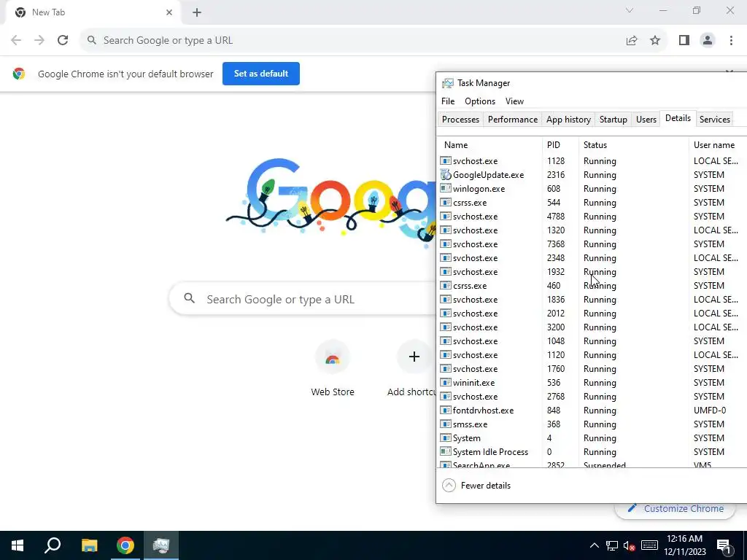The image size is (747, 560).
Task: Switch to Task Manager on the taskbar
Action: [161, 545]
